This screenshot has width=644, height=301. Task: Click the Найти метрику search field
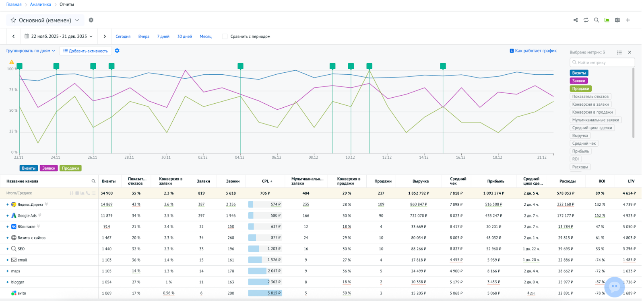tap(602, 63)
